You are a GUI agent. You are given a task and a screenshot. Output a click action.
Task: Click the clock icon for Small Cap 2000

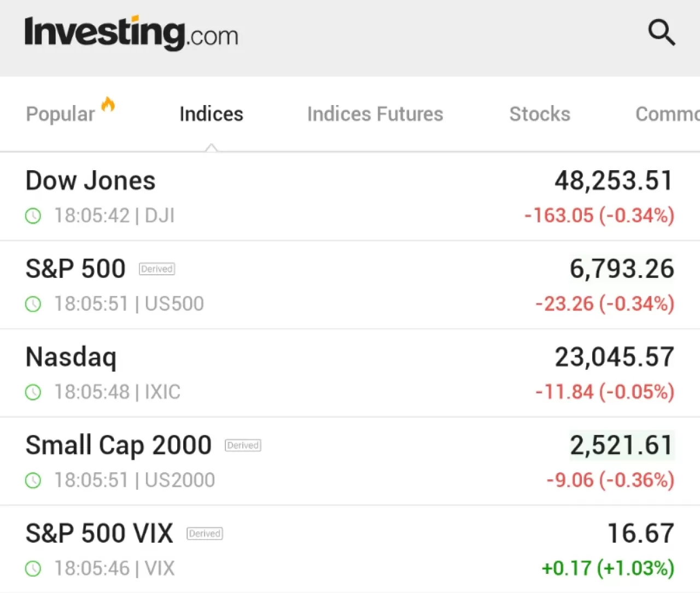pos(33,480)
